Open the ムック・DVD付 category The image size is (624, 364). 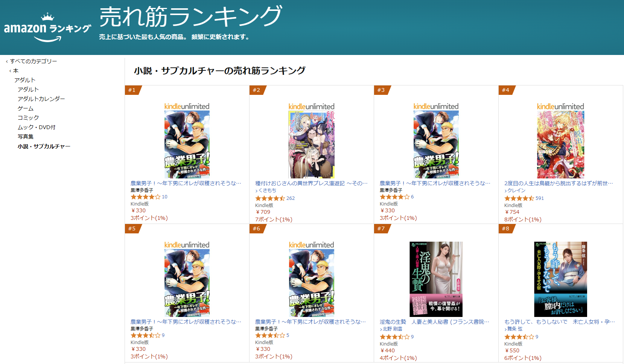coord(37,127)
